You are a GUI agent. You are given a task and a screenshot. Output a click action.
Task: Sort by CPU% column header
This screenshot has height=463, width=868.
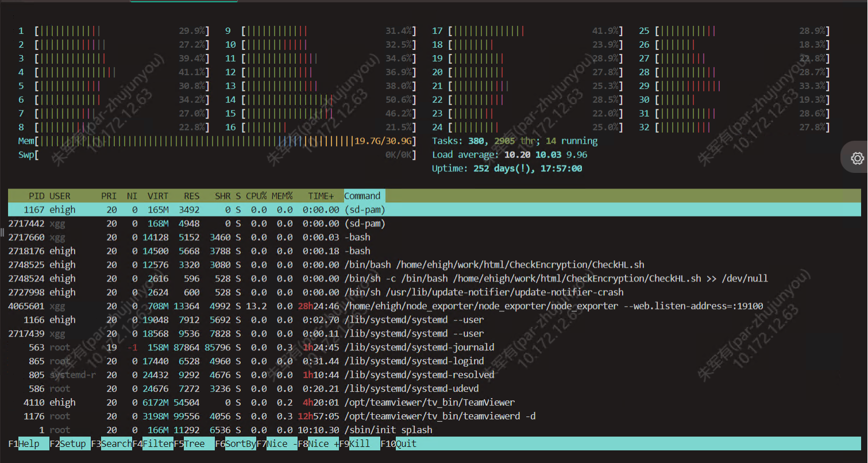[256, 196]
